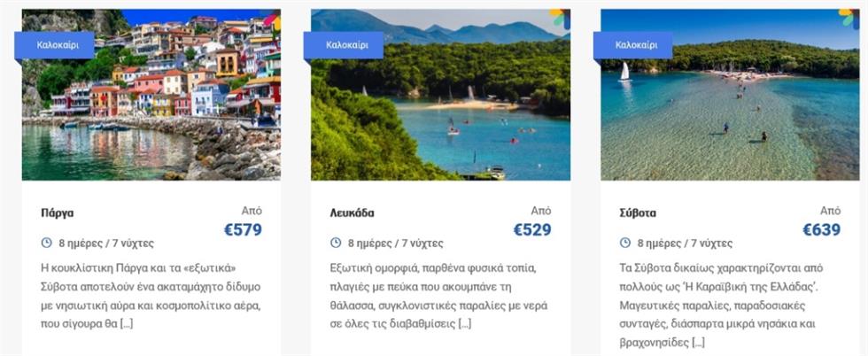
Task: Open the Λευκάδα trip title
Action: (352, 213)
